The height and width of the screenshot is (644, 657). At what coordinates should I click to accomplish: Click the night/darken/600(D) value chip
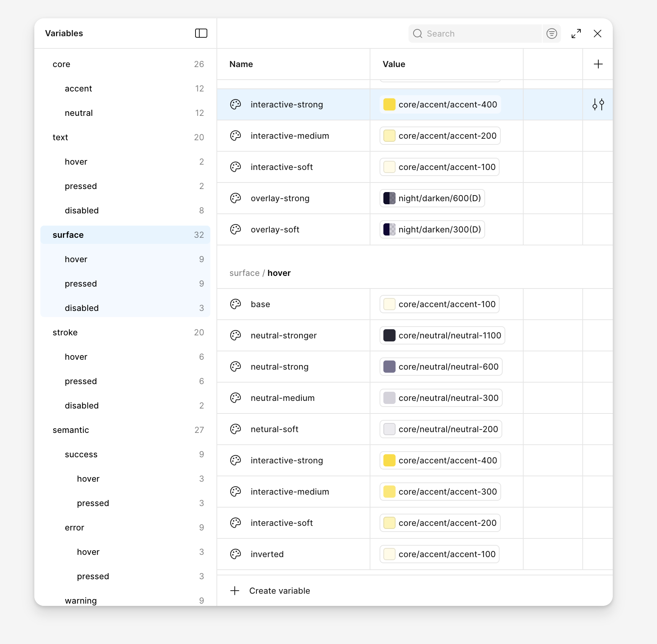pos(432,198)
